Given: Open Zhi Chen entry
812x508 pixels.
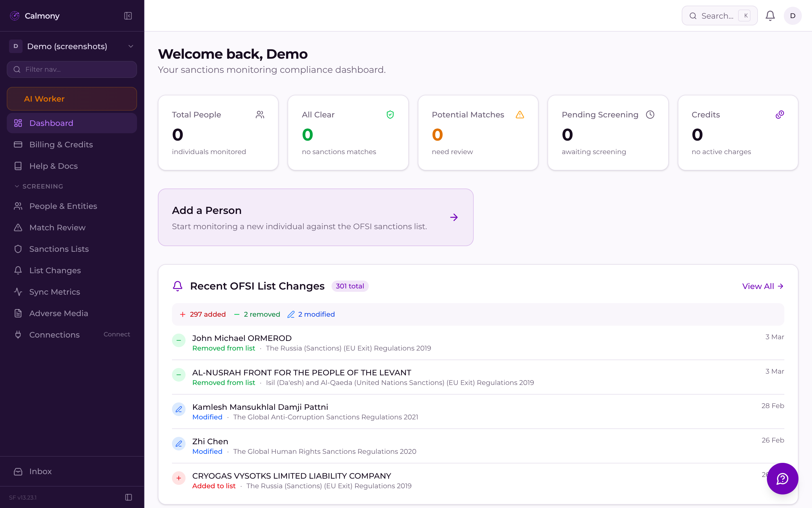Looking at the screenshot, I should [478, 446].
